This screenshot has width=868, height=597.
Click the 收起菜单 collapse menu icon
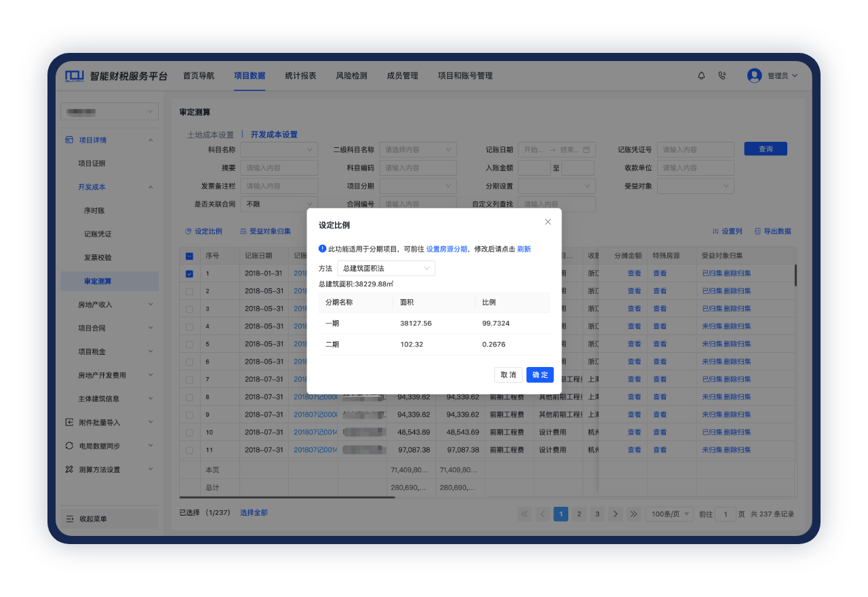click(x=70, y=519)
